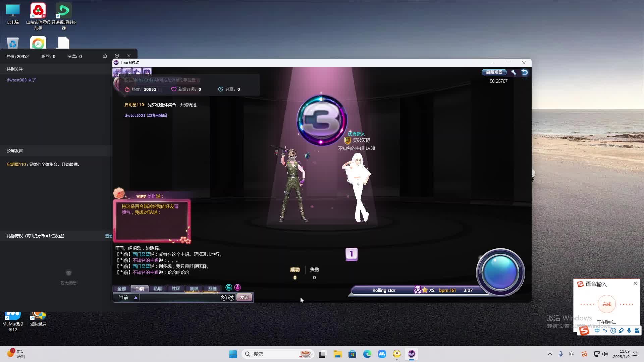Toggle the lock icon on overlay panel

(x=105, y=56)
